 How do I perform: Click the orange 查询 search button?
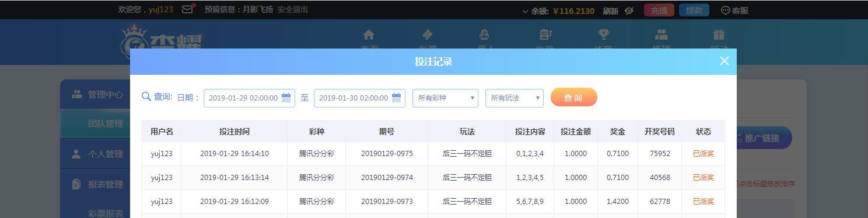[574, 97]
